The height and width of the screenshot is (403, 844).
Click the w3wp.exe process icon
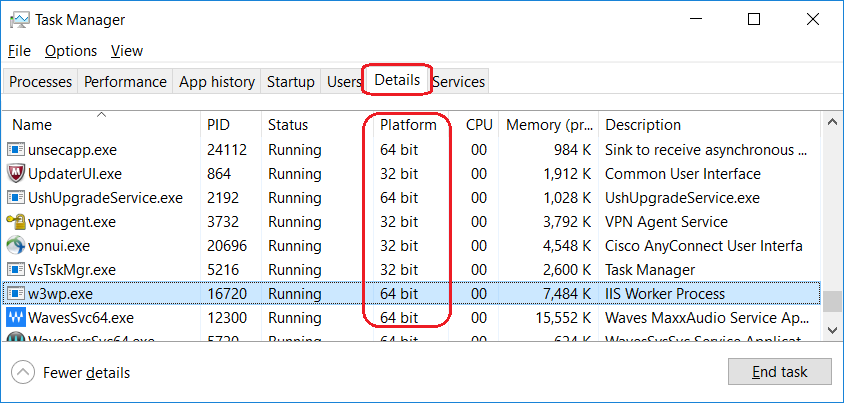16,294
